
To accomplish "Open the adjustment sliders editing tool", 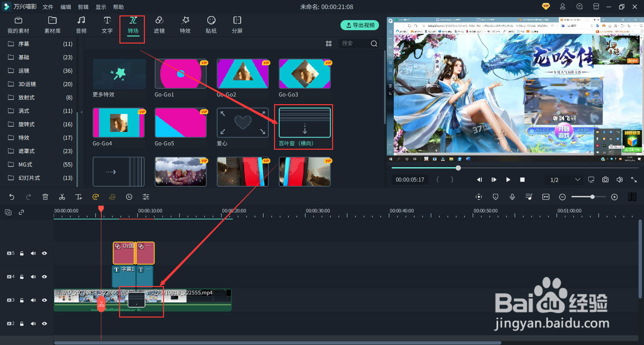I will 146,197.
